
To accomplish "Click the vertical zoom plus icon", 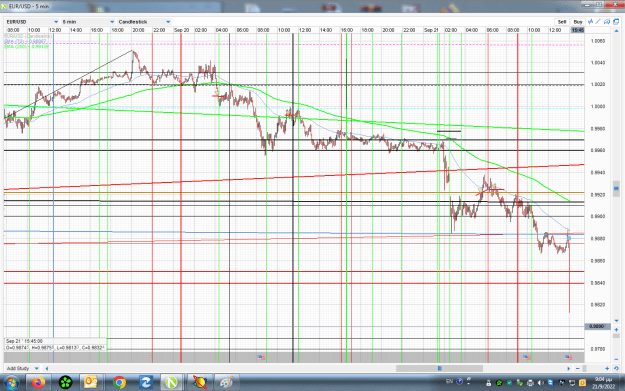I will [616, 330].
